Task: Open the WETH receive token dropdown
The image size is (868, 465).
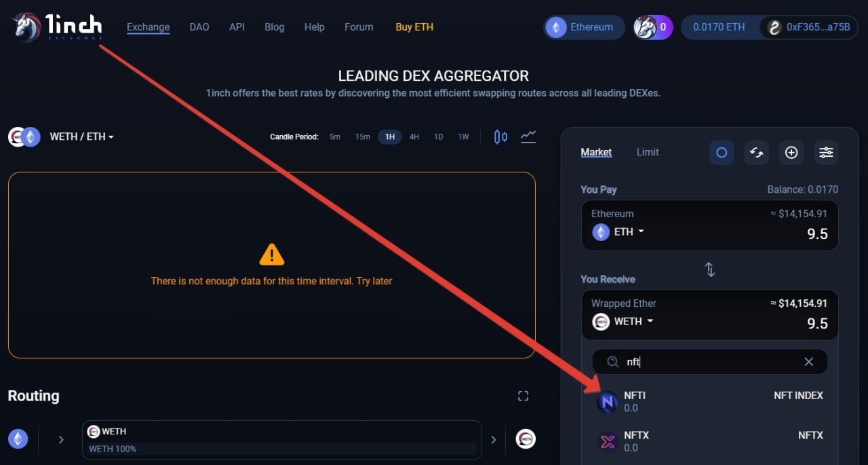Action: (623, 322)
